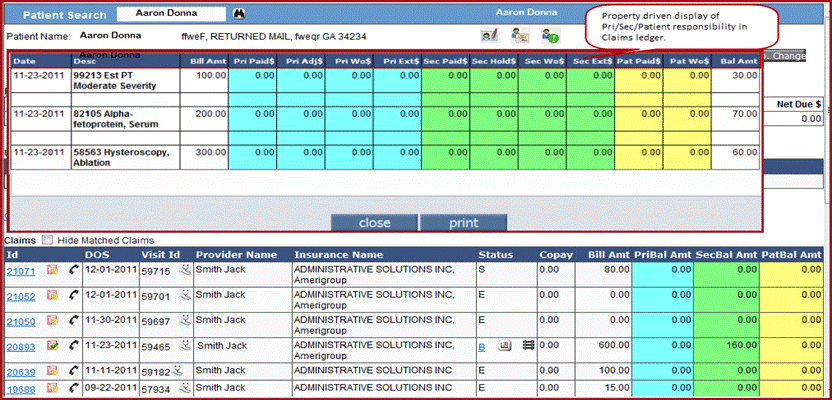Viewport: 832px width, 400px height.
Task: Click the ledger lines icon in claim 20893 status
Action: coord(529,346)
